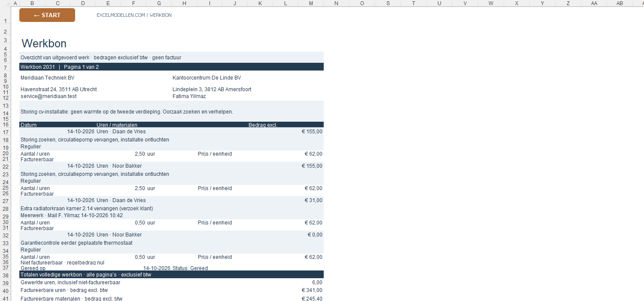
Task: Select the Werkbon title cell
Action: pyautogui.click(x=44, y=43)
